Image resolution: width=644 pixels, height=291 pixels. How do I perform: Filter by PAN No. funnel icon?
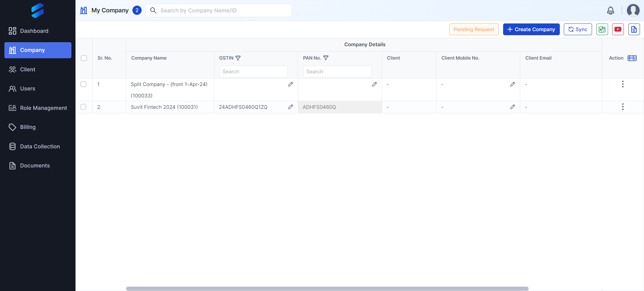[326, 58]
